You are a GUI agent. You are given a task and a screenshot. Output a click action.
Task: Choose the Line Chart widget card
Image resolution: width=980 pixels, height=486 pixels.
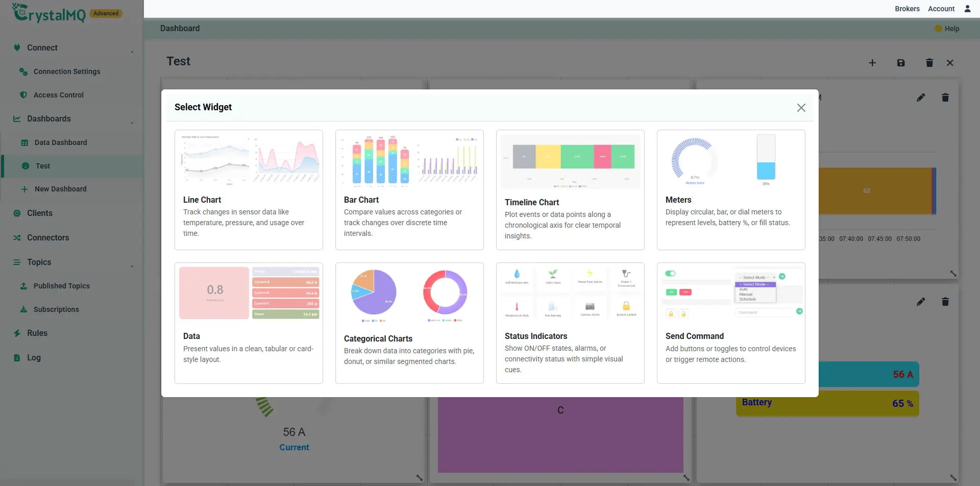pyautogui.click(x=249, y=190)
